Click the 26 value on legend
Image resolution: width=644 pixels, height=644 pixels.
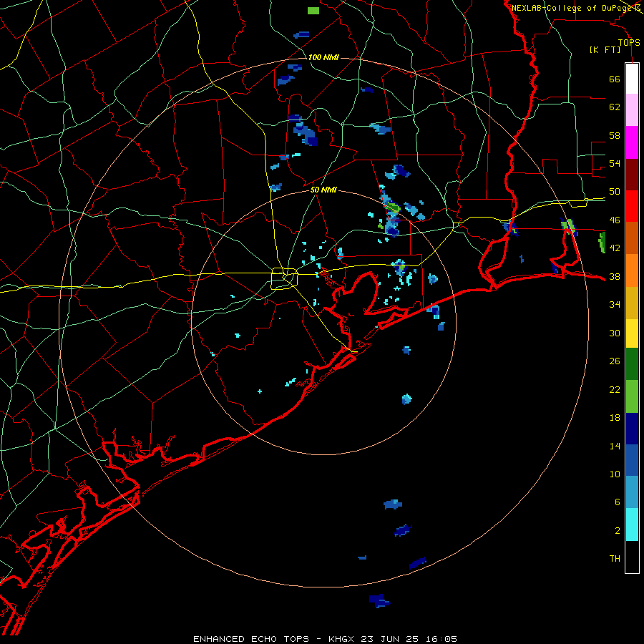tap(615, 361)
